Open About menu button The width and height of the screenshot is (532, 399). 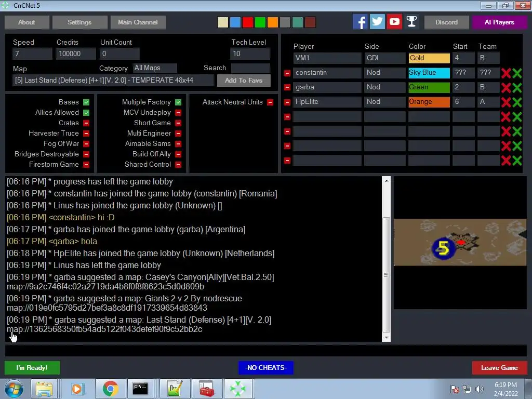[27, 22]
